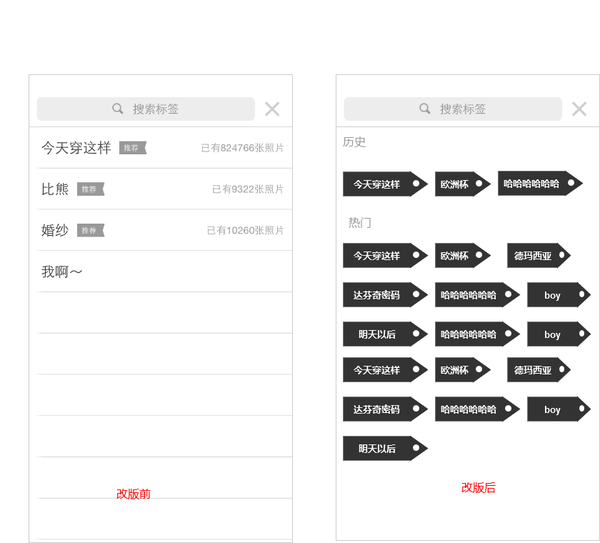Pick the 我啊～ list entry
This screenshot has height=543, width=600.
62,272
